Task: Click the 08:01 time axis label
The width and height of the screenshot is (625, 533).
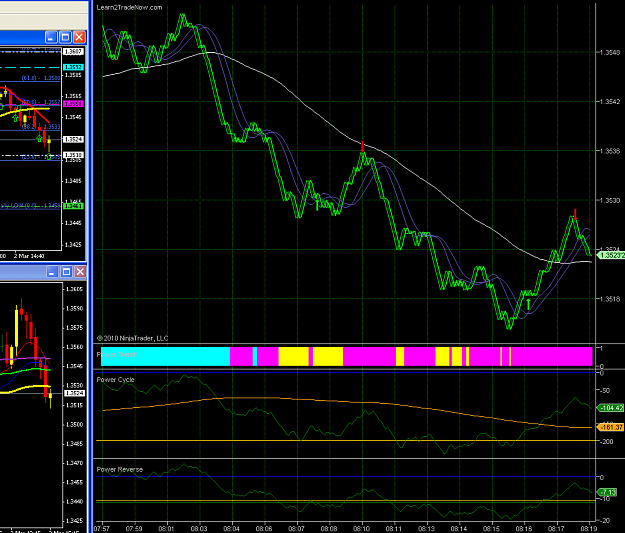Action: click(166, 529)
